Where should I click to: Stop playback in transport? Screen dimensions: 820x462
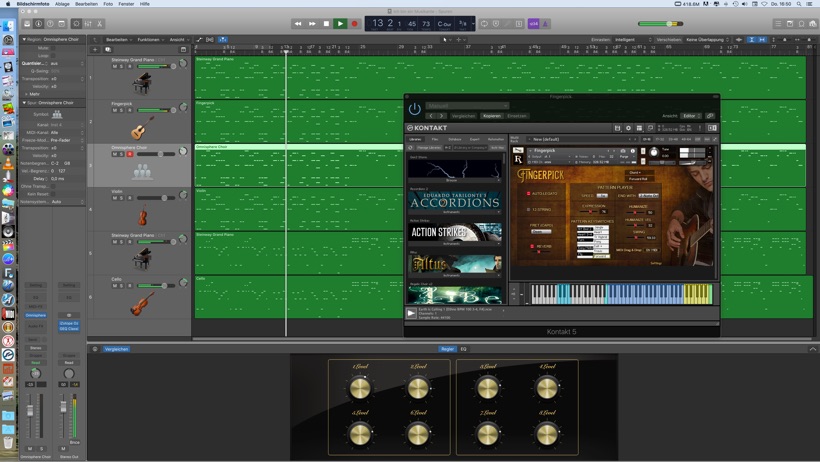326,24
